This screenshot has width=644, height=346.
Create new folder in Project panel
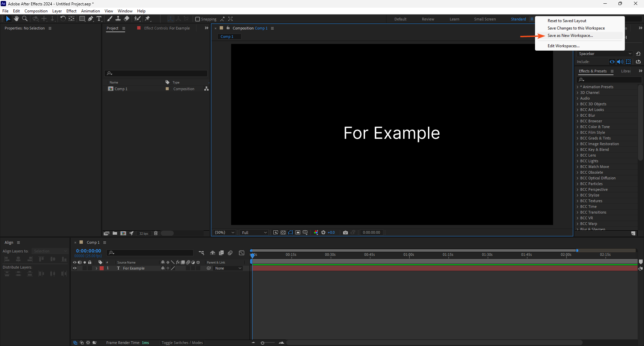115,233
